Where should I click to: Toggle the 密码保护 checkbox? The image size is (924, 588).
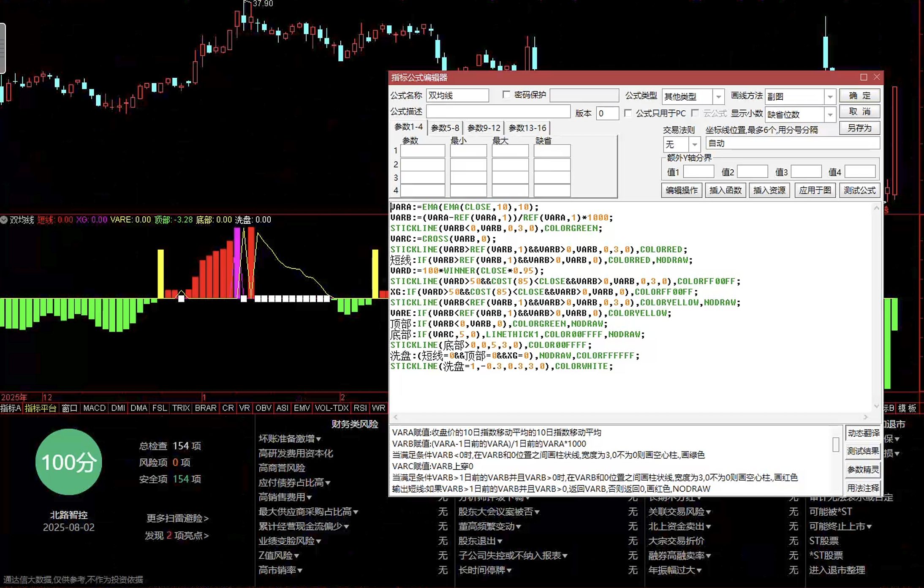(506, 95)
